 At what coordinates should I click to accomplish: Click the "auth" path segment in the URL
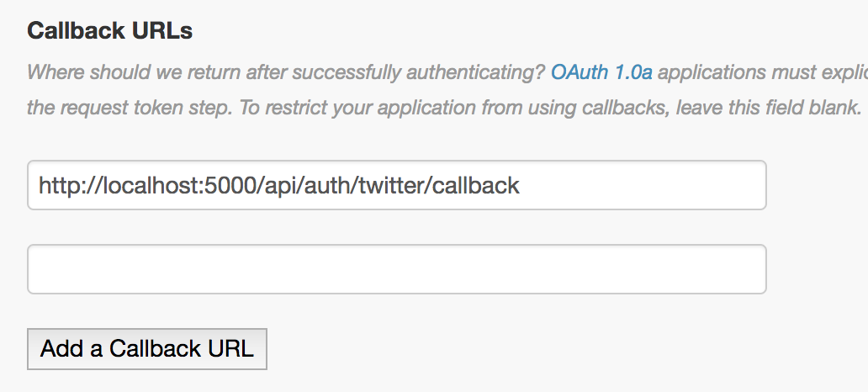pos(322,185)
